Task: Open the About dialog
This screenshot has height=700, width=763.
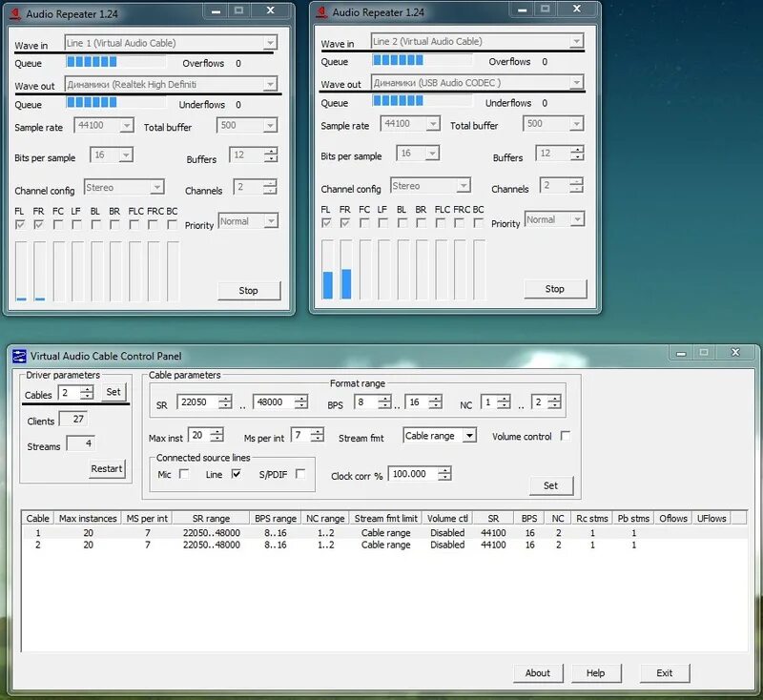Action: [x=538, y=672]
